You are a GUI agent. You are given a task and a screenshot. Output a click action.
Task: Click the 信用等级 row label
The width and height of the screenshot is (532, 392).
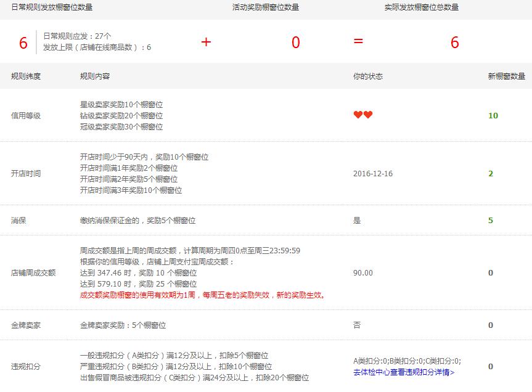pyautogui.click(x=26, y=116)
